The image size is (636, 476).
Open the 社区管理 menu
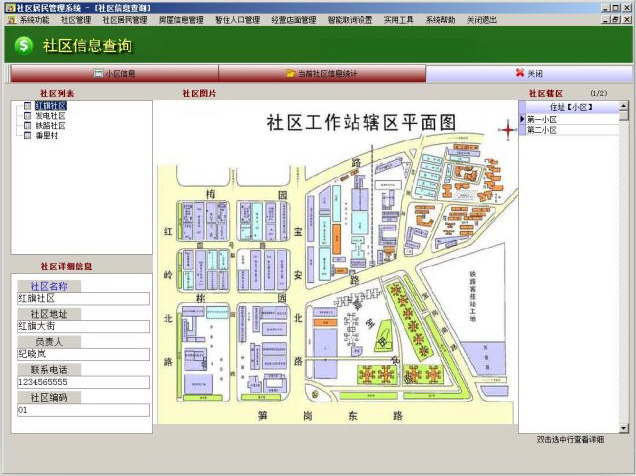(x=76, y=20)
